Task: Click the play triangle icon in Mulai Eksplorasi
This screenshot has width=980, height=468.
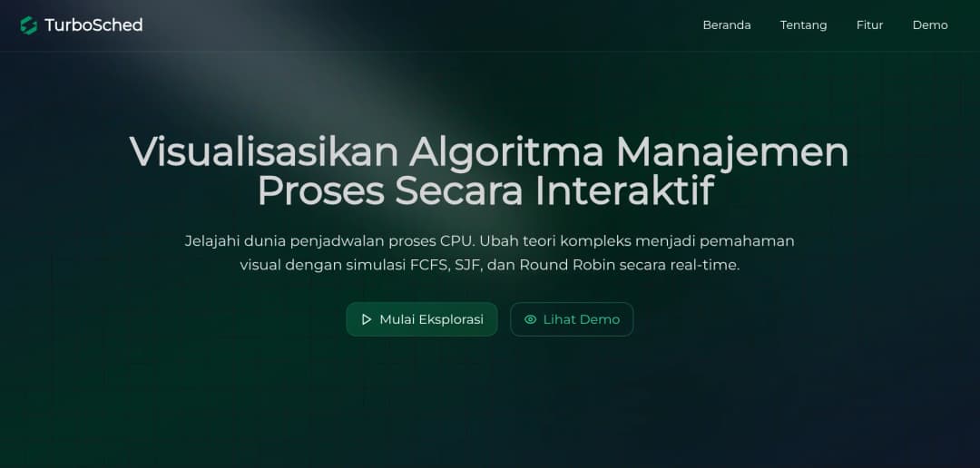Action: coord(367,319)
